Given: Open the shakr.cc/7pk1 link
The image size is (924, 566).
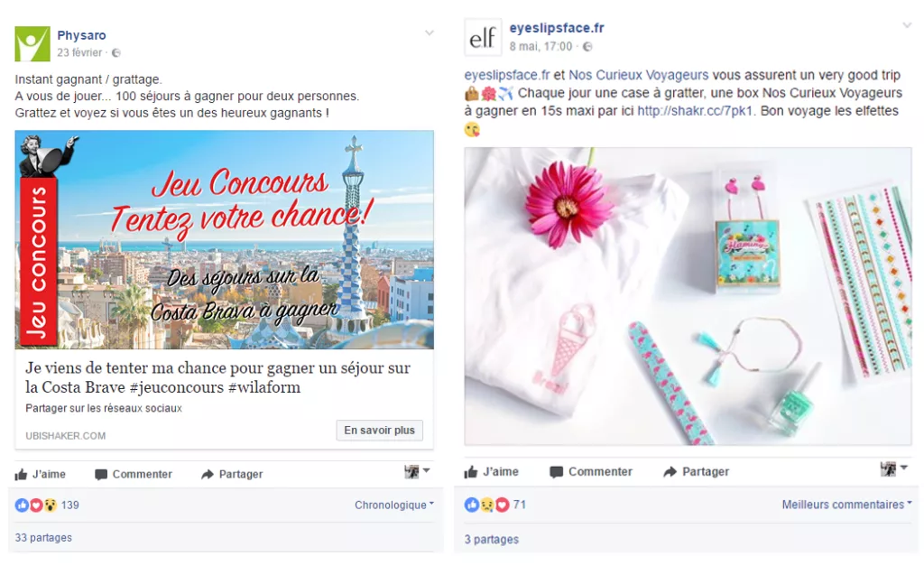Looking at the screenshot, I should [x=695, y=111].
